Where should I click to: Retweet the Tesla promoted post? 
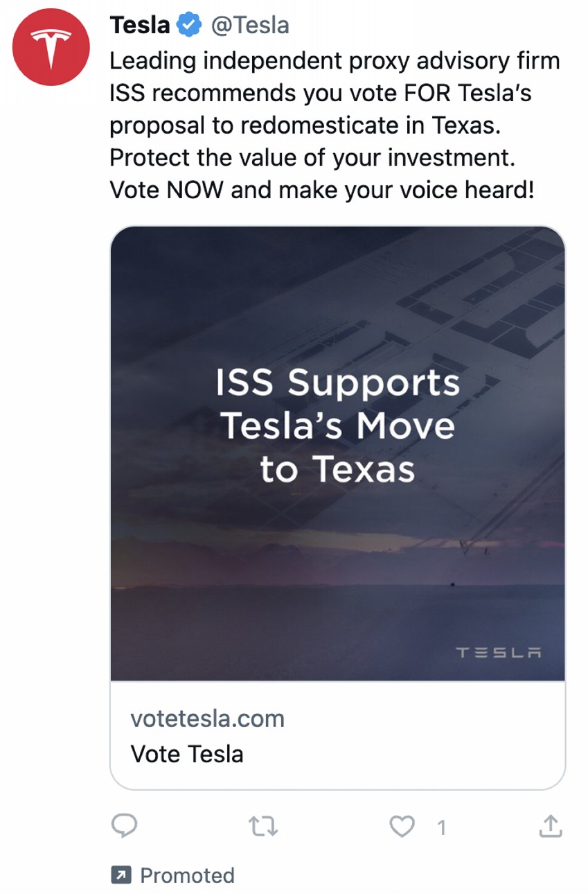[263, 825]
